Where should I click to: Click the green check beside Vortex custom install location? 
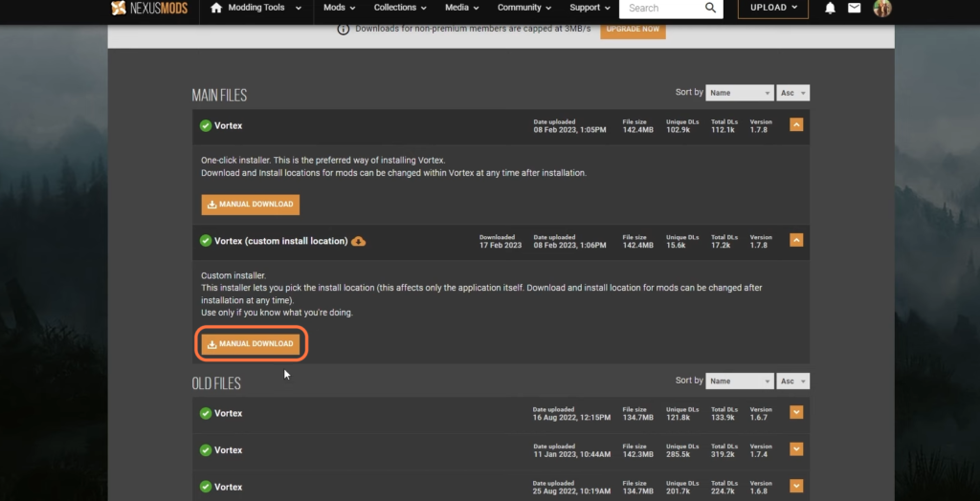click(x=206, y=241)
